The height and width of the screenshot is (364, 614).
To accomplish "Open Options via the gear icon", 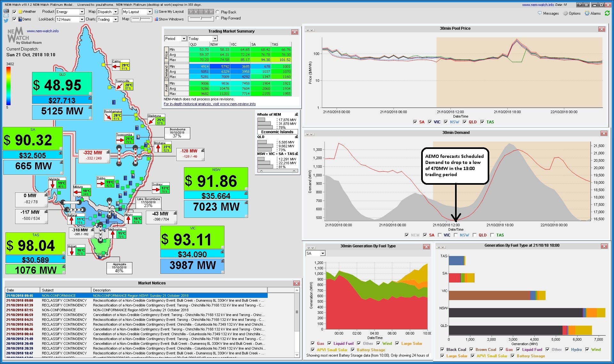I will [565, 13].
